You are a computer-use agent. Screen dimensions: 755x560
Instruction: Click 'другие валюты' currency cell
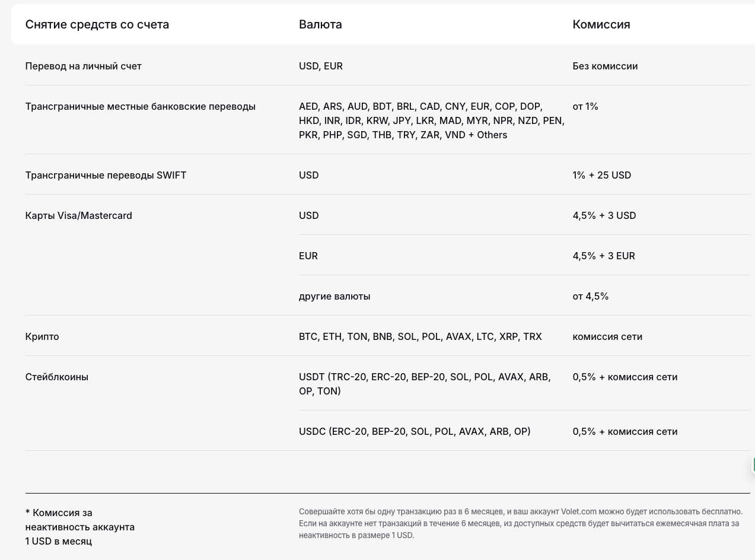pos(335,296)
